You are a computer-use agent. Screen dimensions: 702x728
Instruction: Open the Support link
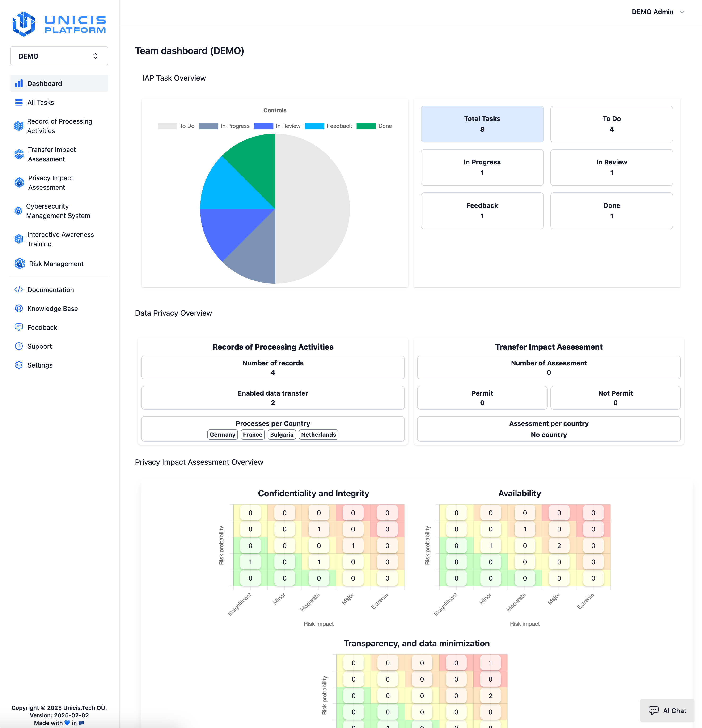pyautogui.click(x=59, y=346)
